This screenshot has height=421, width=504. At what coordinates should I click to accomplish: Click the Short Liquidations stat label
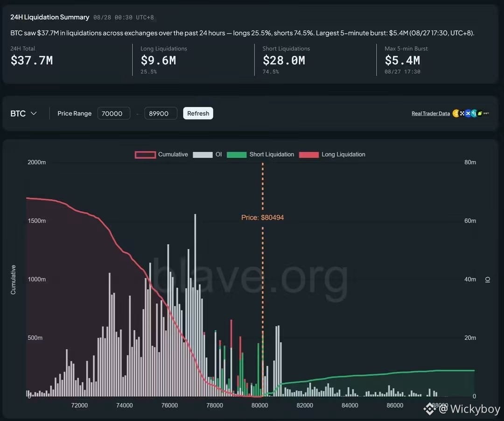point(286,49)
